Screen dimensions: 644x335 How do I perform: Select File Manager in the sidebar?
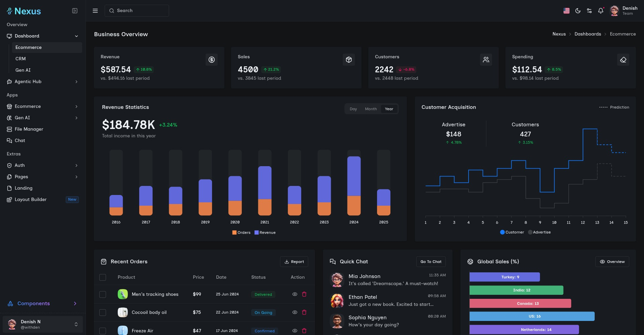(x=29, y=129)
